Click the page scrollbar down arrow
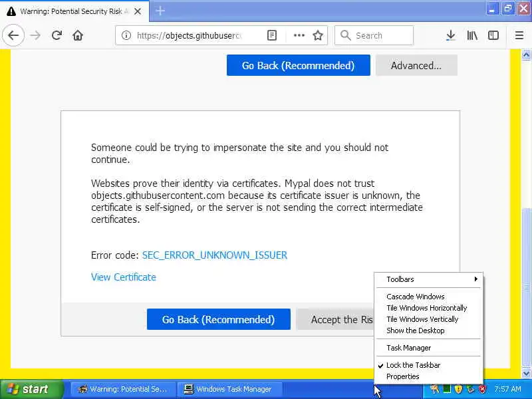The width and height of the screenshot is (532, 399). pos(526,374)
